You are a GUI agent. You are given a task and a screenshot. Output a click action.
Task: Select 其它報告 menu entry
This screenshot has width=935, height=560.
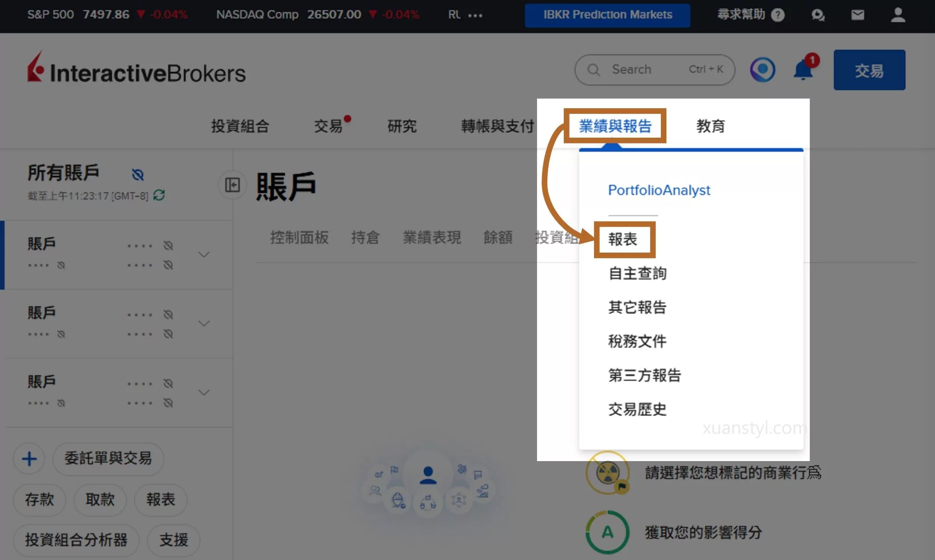[x=637, y=307]
